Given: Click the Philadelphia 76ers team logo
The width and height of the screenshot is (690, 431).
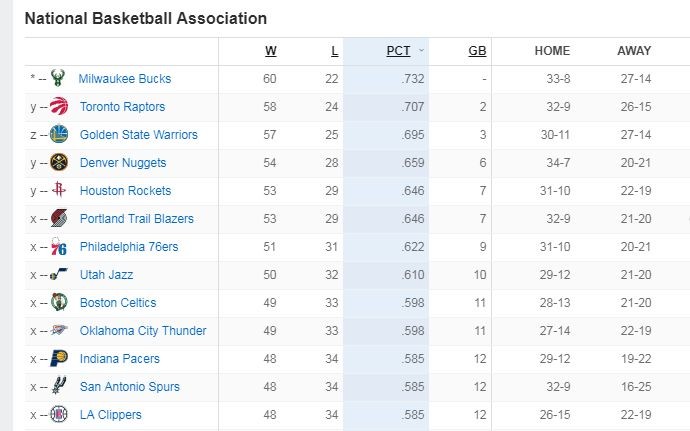Looking at the screenshot, I should [x=59, y=247].
